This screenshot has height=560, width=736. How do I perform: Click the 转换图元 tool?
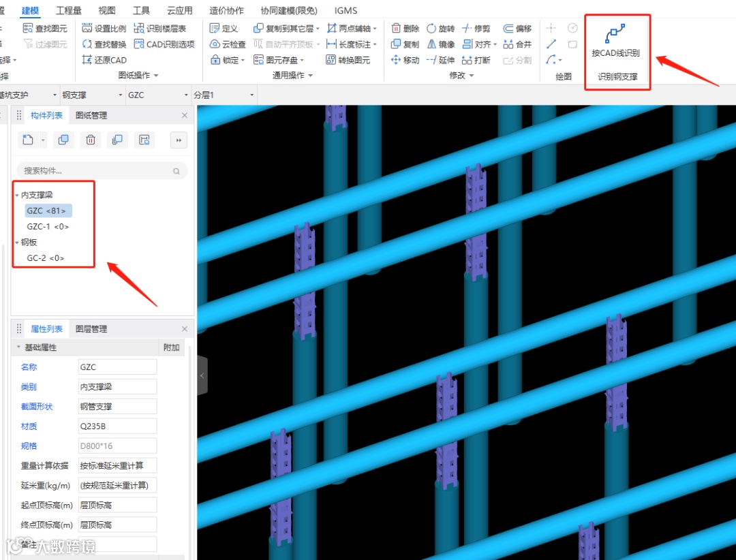click(x=348, y=60)
